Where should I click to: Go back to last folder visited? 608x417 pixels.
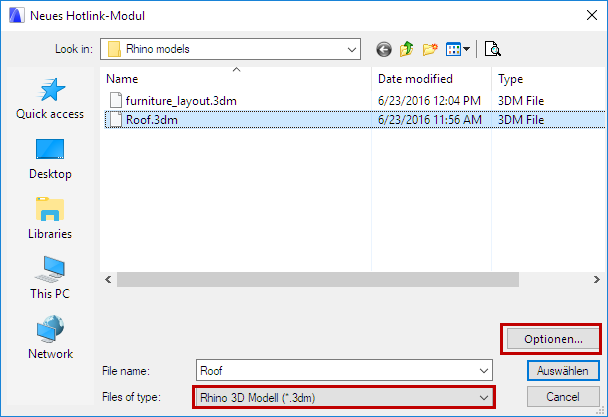pyautogui.click(x=384, y=49)
